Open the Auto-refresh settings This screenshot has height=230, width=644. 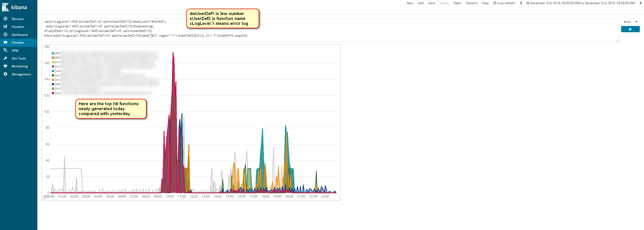[504, 3]
